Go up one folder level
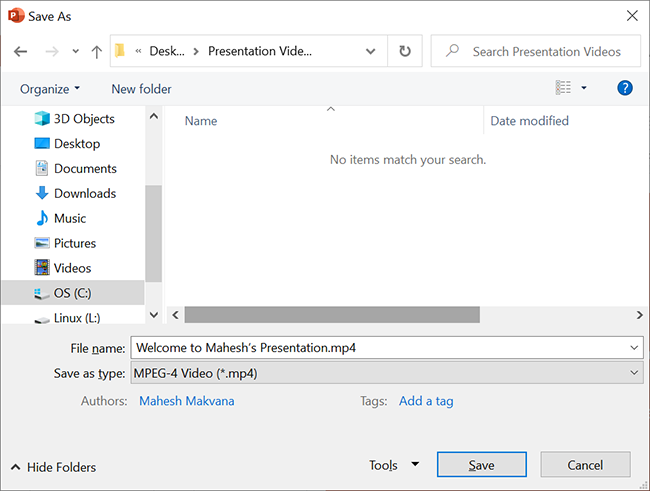The width and height of the screenshot is (650, 491). click(x=96, y=51)
